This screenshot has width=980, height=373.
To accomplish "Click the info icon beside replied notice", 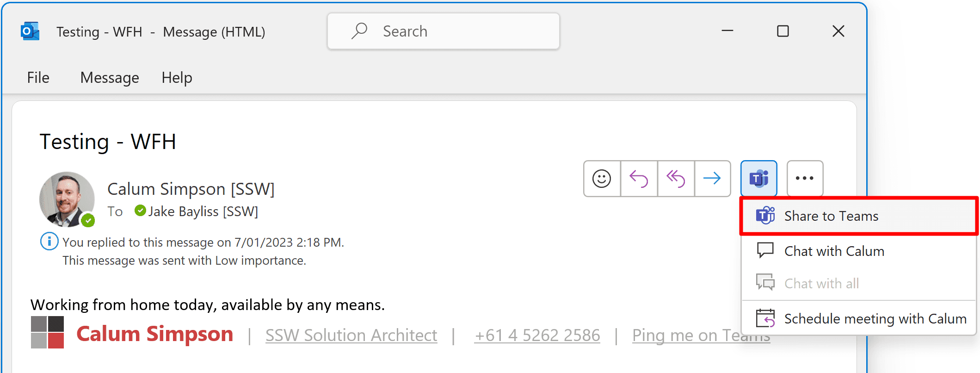I will pos(49,242).
